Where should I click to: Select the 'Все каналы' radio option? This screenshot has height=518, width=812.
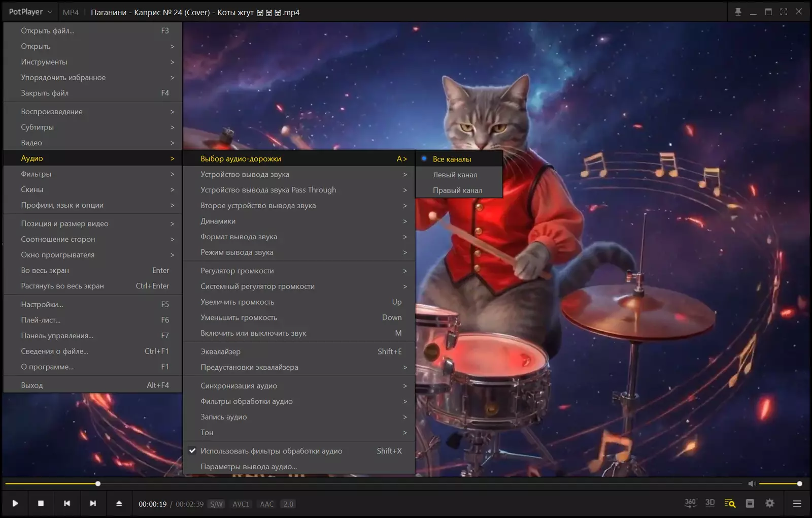(459, 159)
